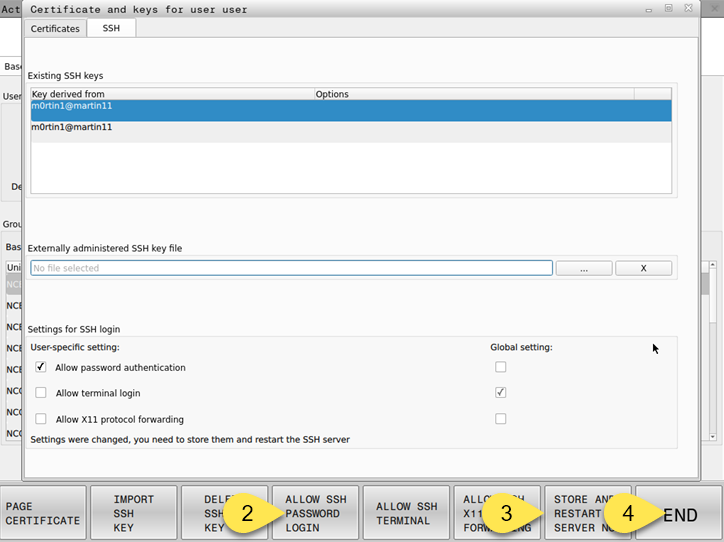
Task: Switch to the Certificates tab
Action: 55,29
